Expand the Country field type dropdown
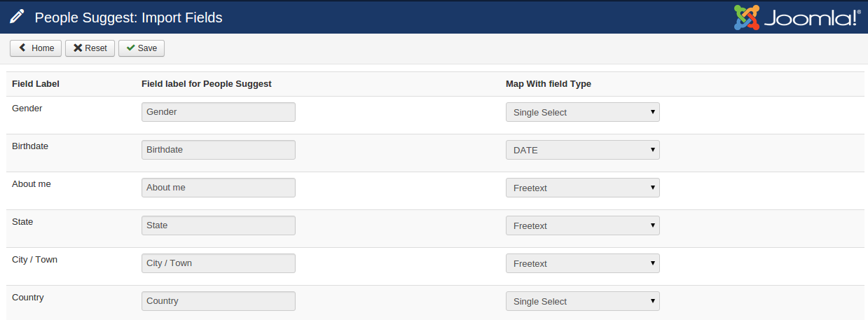Screen dimensions: 868x320 pos(582,301)
